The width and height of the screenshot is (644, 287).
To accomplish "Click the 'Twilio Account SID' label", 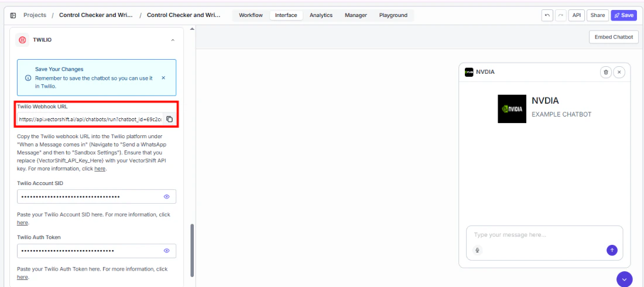I will click(40, 183).
